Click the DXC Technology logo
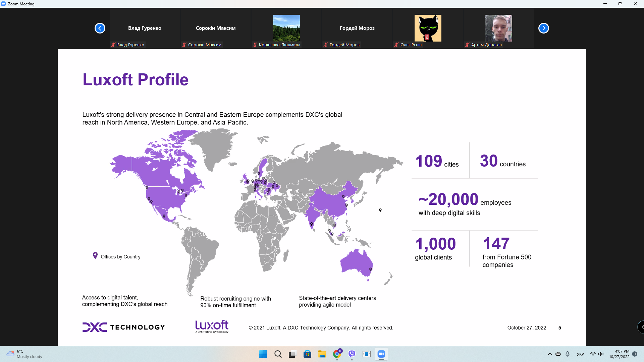The image size is (644, 362). coord(124,327)
